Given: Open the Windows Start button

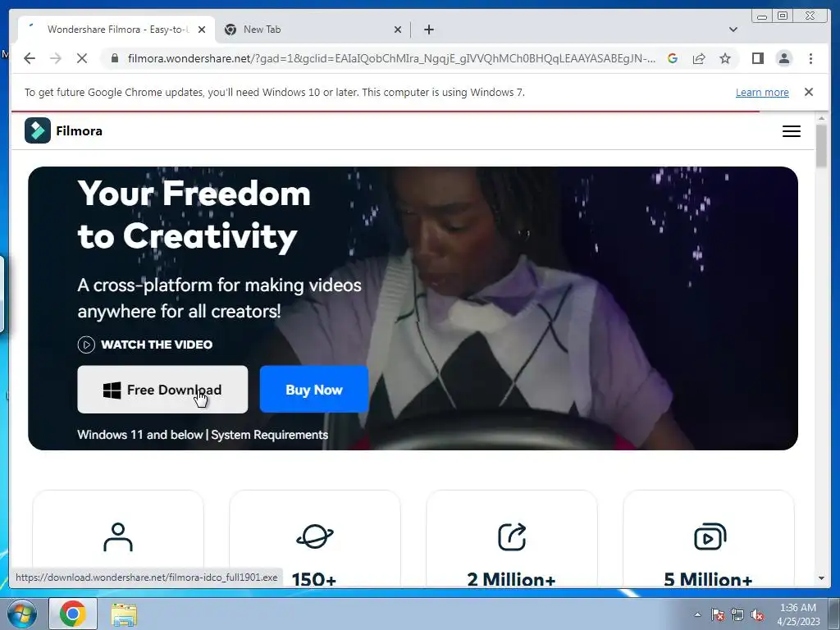Looking at the screenshot, I should click(x=22, y=614).
